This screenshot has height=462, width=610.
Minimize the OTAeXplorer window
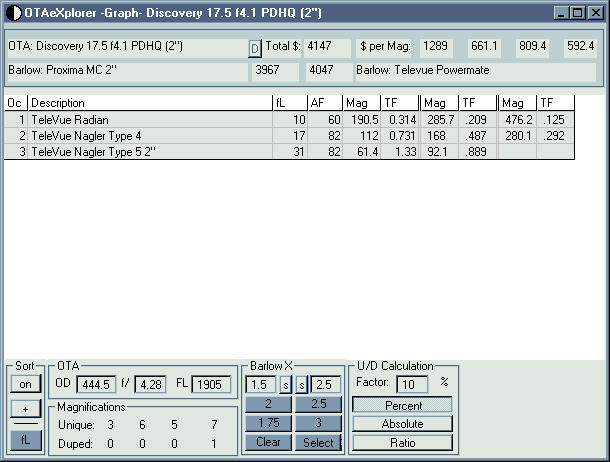tap(561, 13)
